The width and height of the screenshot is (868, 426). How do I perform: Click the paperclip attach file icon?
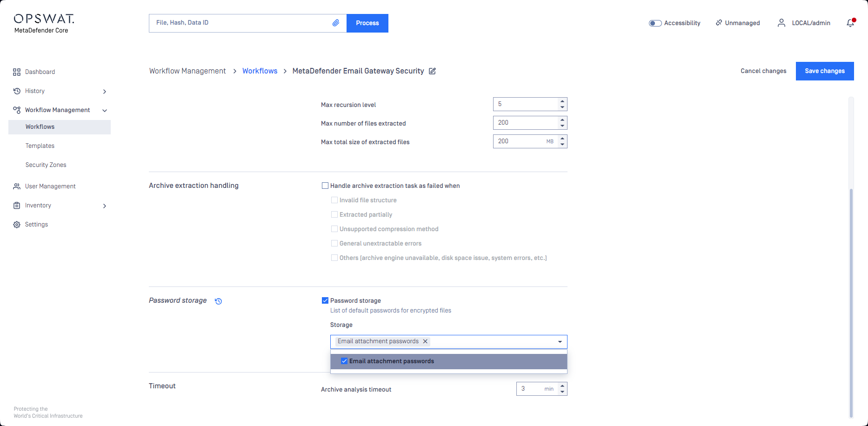pyautogui.click(x=336, y=23)
